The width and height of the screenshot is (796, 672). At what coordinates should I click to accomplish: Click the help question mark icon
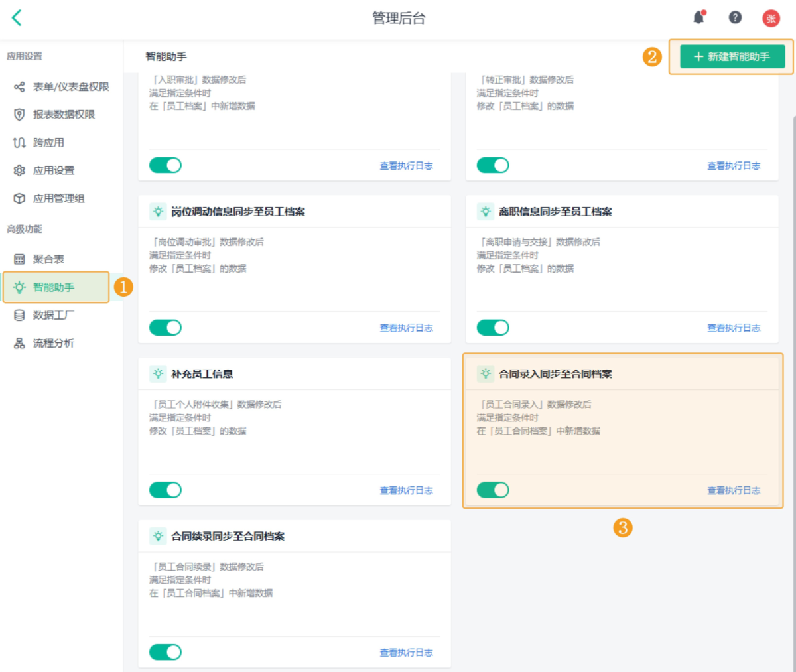pos(735,18)
